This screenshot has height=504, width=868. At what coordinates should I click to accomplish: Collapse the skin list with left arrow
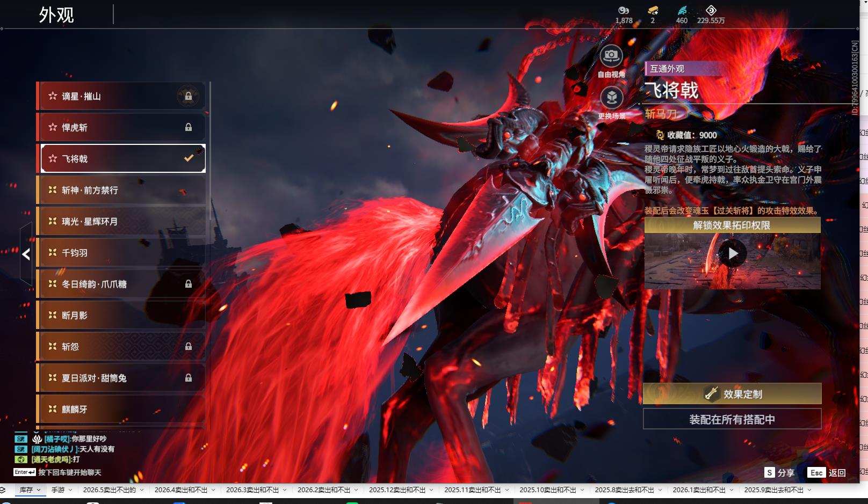26,254
